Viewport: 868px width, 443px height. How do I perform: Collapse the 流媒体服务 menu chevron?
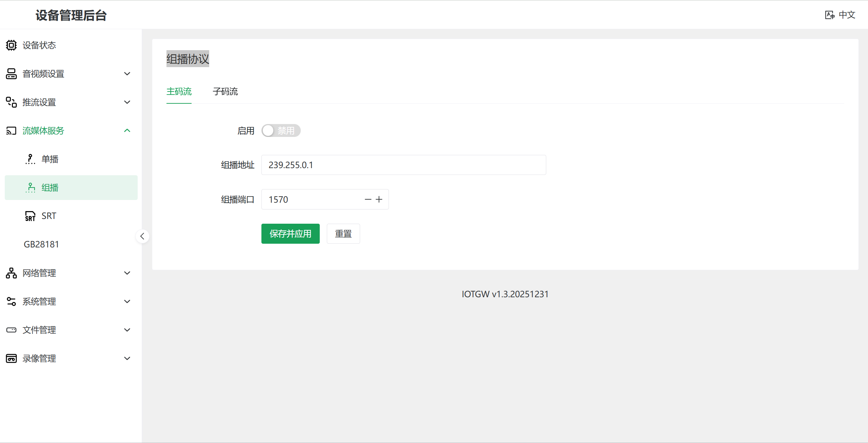(x=127, y=130)
